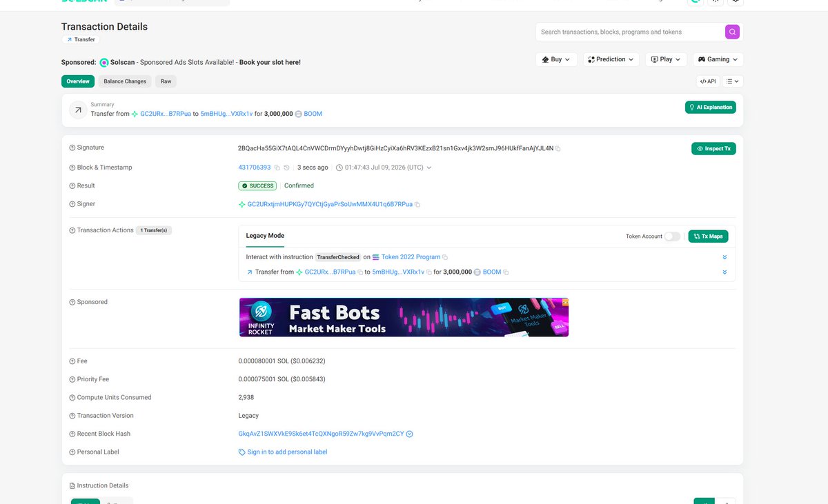This screenshot has width=828, height=504.
Task: Expand the Recent Block Hash details
Action: click(410, 434)
